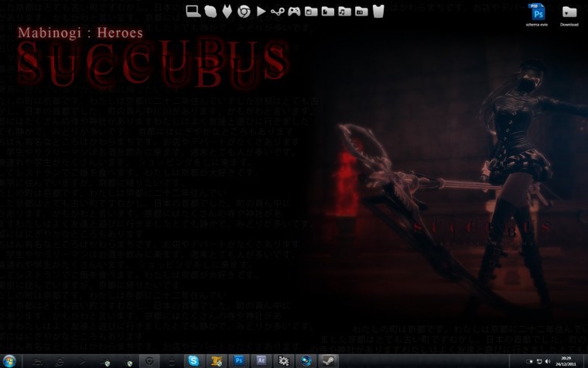Open Skype from the taskbar
The height and width of the screenshot is (368, 588).
pyautogui.click(x=193, y=361)
